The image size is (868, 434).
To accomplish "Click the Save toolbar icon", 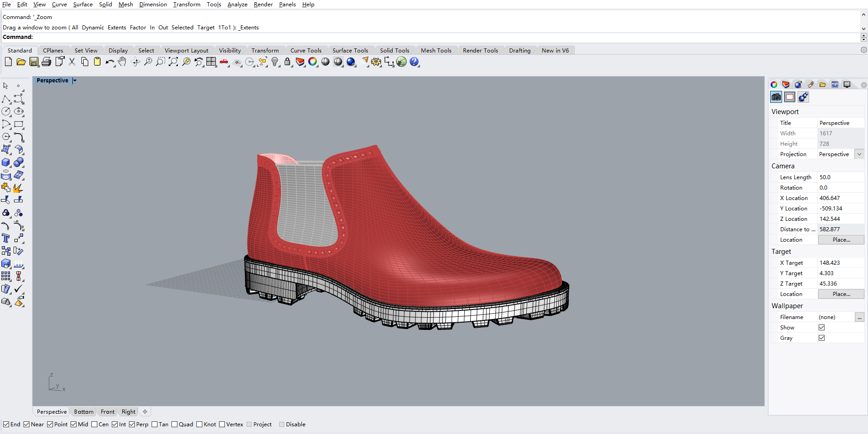I will (x=33, y=62).
